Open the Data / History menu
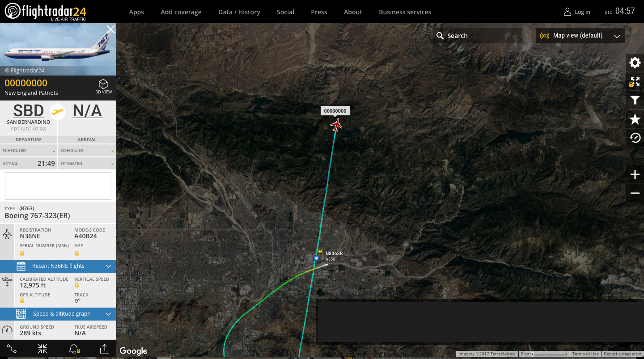 point(239,12)
